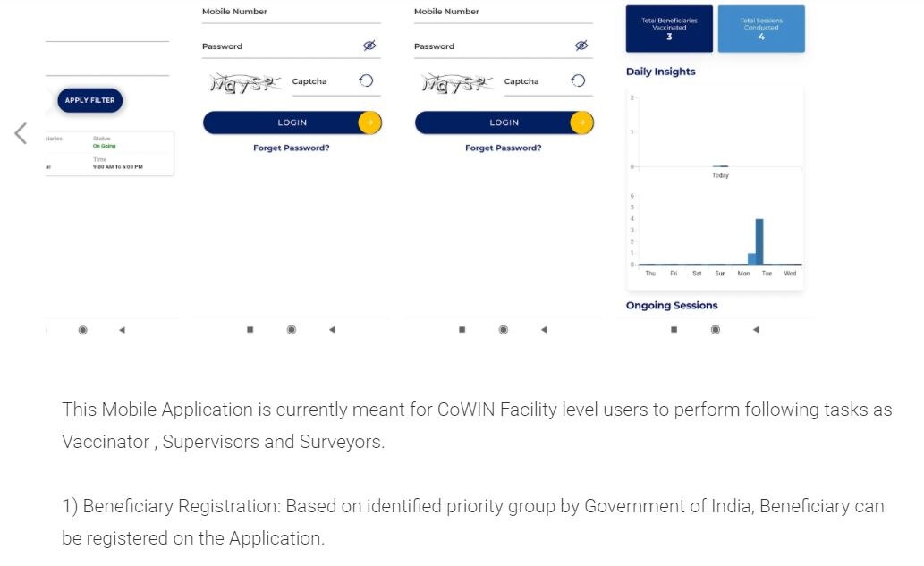Screen dimensions: 924x566
Task: Click Forget Password? link in third screenshot
Action: (x=504, y=148)
